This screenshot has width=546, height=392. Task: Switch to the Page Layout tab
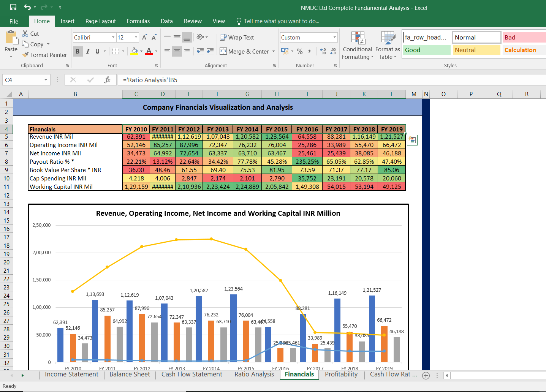101,21
